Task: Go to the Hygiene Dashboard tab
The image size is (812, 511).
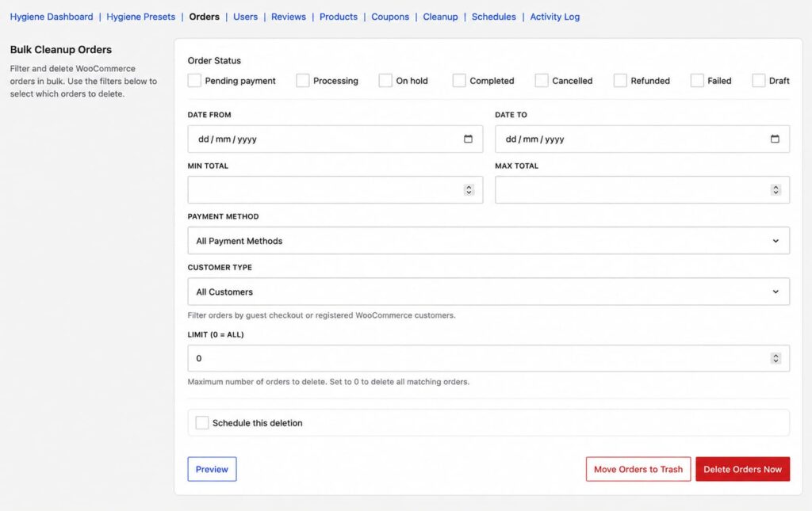Action: [x=52, y=17]
